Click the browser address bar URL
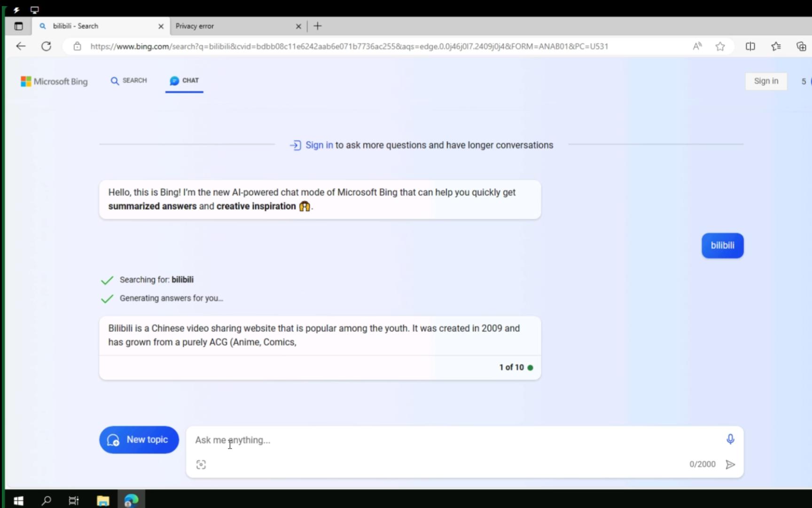 [x=349, y=46]
